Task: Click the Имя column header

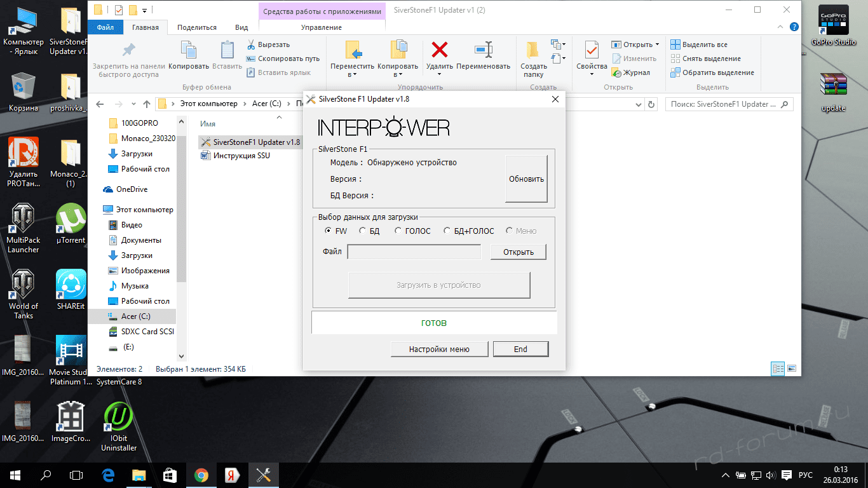Action: 208,124
